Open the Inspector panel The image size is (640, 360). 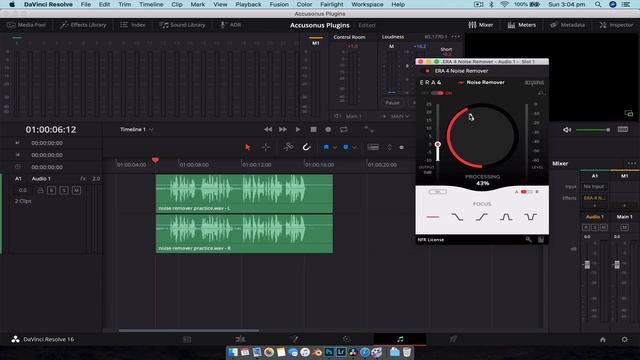pyautogui.click(x=616, y=25)
